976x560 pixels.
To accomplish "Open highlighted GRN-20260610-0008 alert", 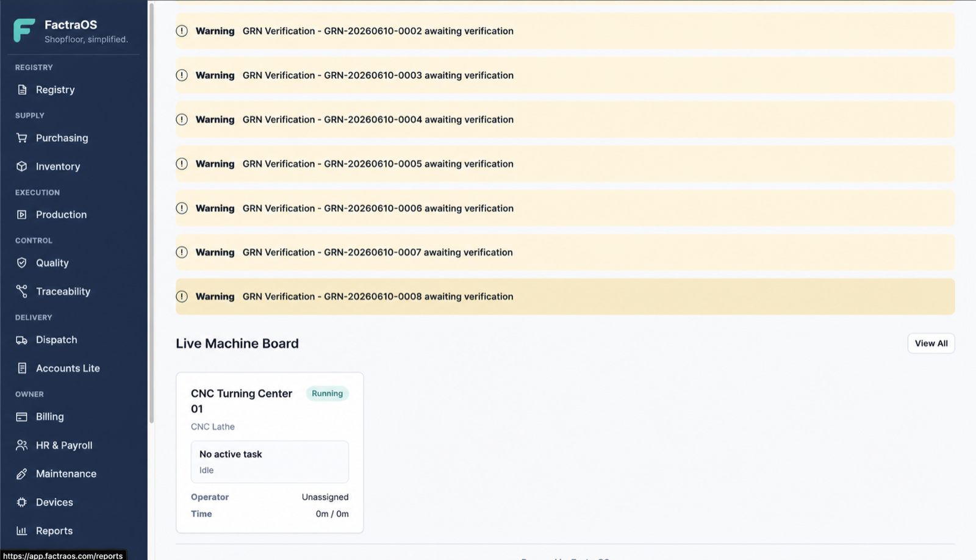I will point(565,296).
